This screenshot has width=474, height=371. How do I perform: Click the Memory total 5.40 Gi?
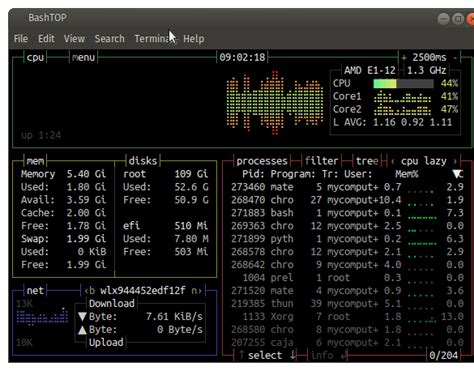click(x=86, y=174)
